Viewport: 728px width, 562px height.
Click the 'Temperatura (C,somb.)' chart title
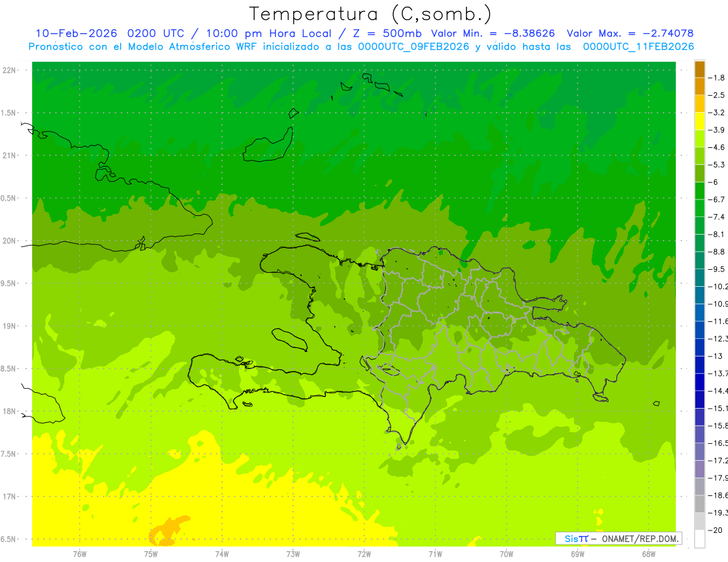coord(371,14)
